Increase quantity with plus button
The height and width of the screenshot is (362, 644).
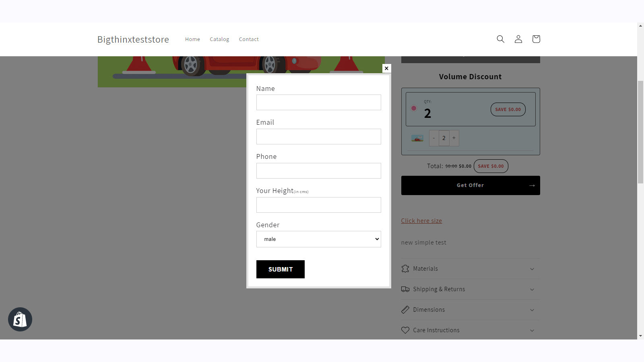coord(454,138)
